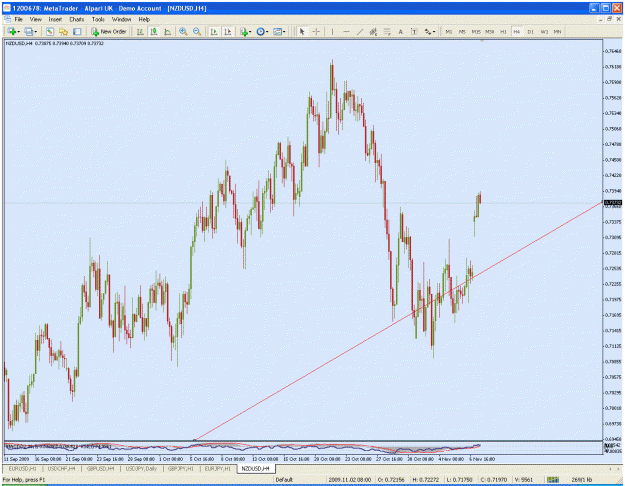625x486 pixels.
Task: Open the Insert menu
Action: coord(55,19)
